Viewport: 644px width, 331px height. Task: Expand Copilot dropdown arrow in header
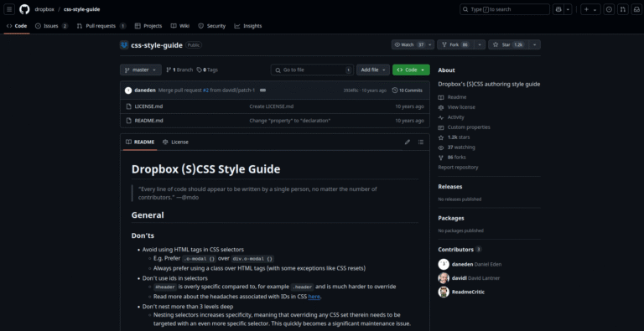click(568, 9)
